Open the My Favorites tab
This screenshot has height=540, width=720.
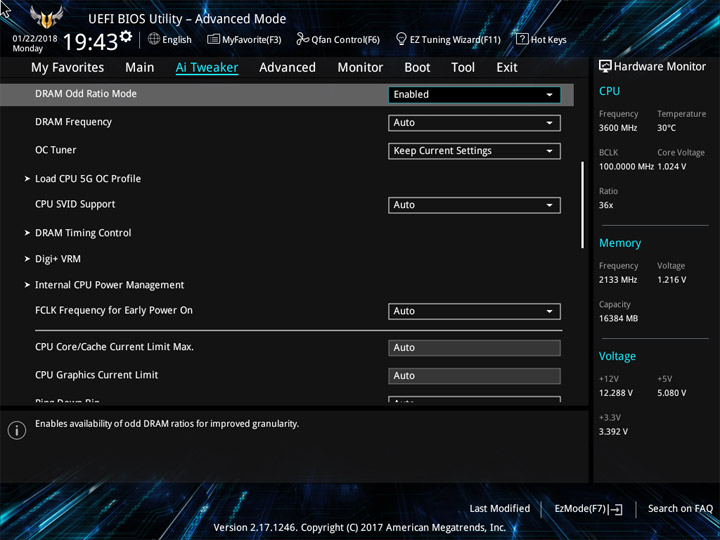(68, 68)
